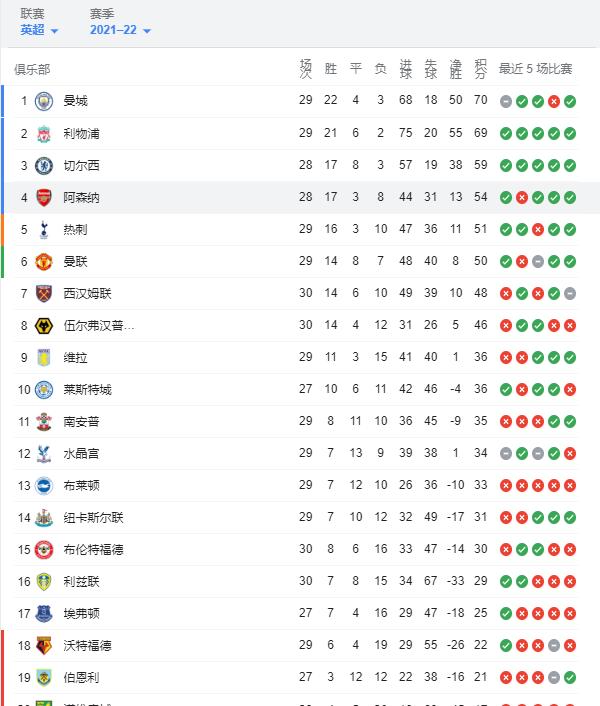Open the 纽卡斯尔联 team name link
Screen dimensions: 600x706
coord(93,518)
